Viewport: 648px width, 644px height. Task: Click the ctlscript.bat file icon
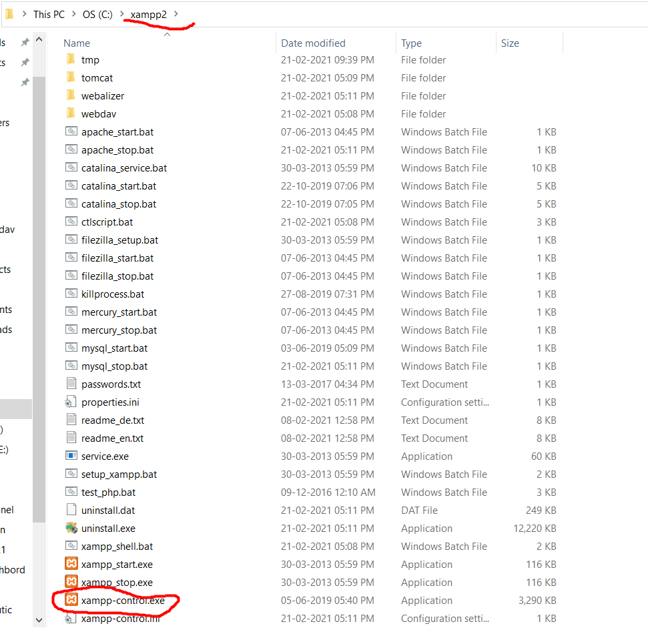click(x=71, y=222)
